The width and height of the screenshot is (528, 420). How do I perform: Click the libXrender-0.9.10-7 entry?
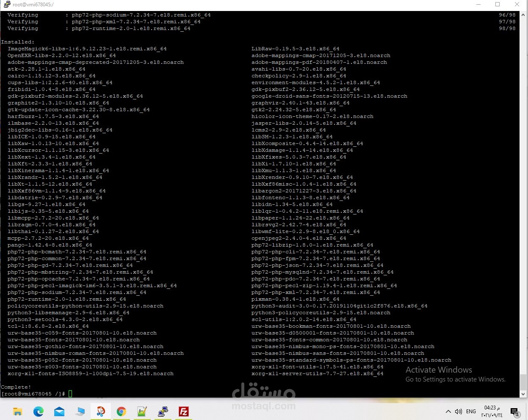pyautogui.click(x=302, y=177)
